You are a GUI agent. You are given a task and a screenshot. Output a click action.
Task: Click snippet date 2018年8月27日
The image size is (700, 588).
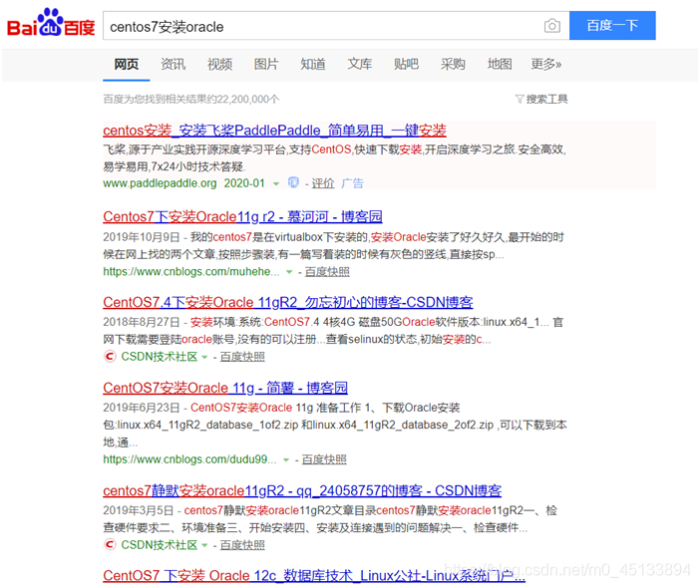[141, 322]
